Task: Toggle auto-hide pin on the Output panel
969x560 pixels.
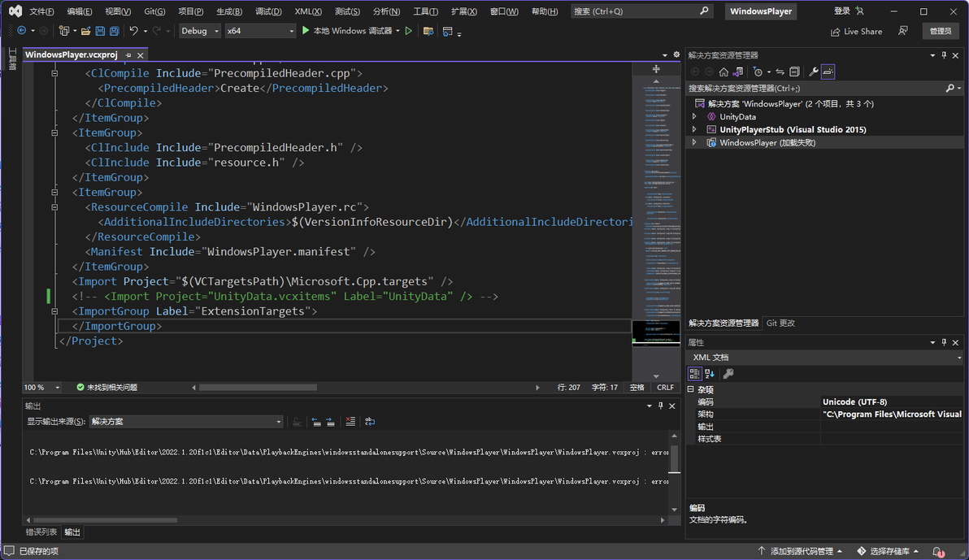Action: [661, 406]
